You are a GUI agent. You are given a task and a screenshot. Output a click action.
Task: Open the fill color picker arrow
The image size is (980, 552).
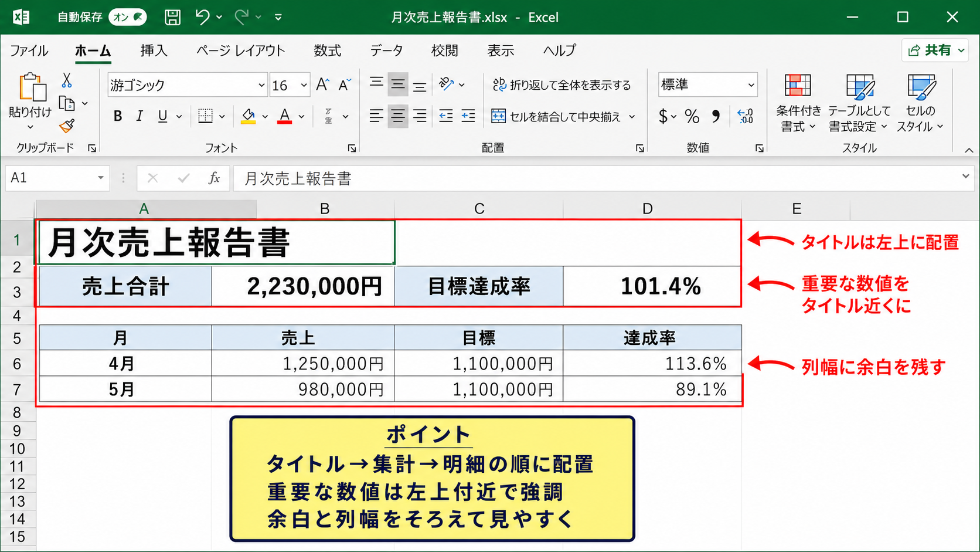pyautogui.click(x=265, y=117)
